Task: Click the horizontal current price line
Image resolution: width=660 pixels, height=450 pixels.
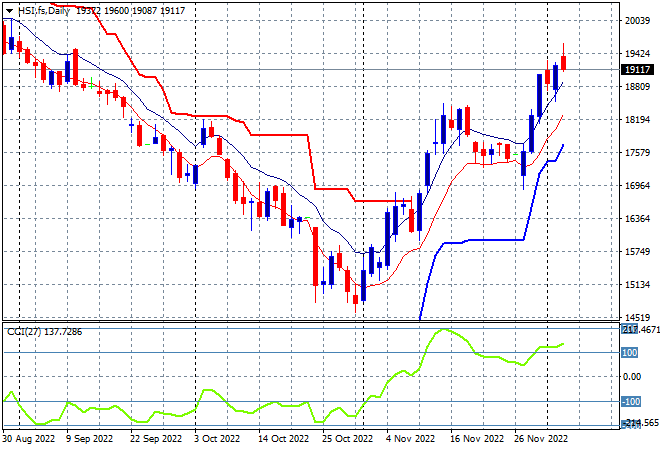Action: click(311, 69)
